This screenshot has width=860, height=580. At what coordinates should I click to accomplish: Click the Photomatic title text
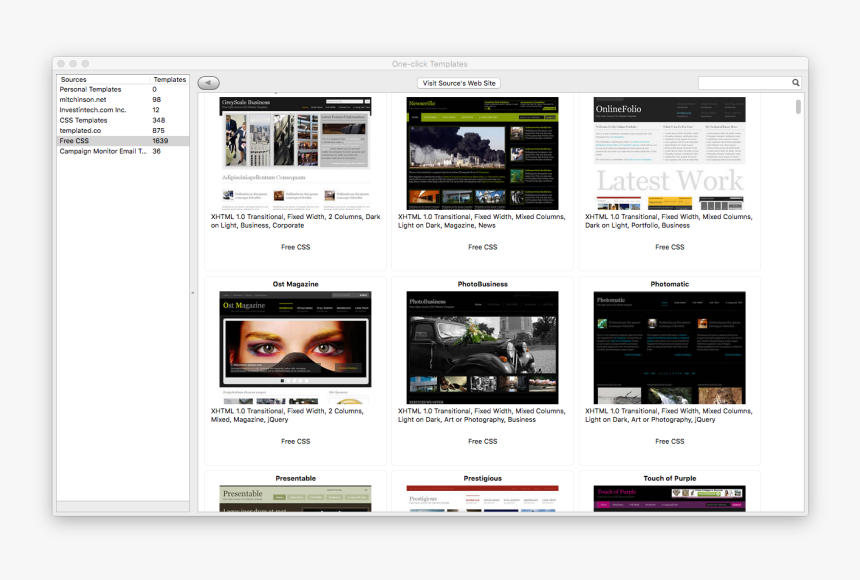click(x=670, y=284)
